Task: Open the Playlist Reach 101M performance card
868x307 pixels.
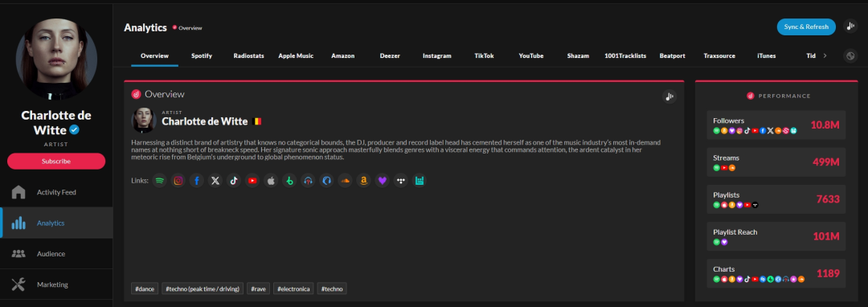Action: pyautogui.click(x=776, y=236)
